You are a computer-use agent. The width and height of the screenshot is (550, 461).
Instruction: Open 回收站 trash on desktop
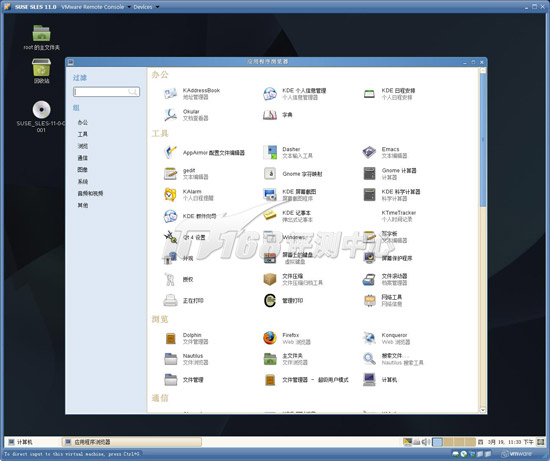coord(41,71)
